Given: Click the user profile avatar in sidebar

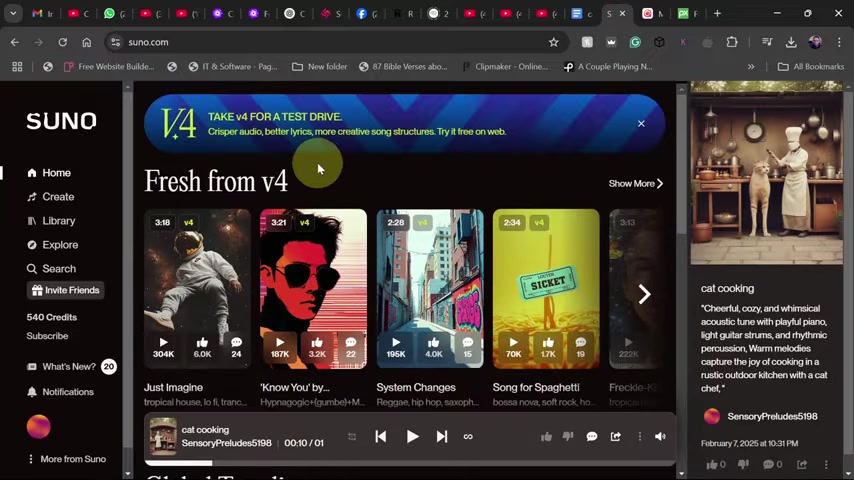Looking at the screenshot, I should [x=39, y=426].
